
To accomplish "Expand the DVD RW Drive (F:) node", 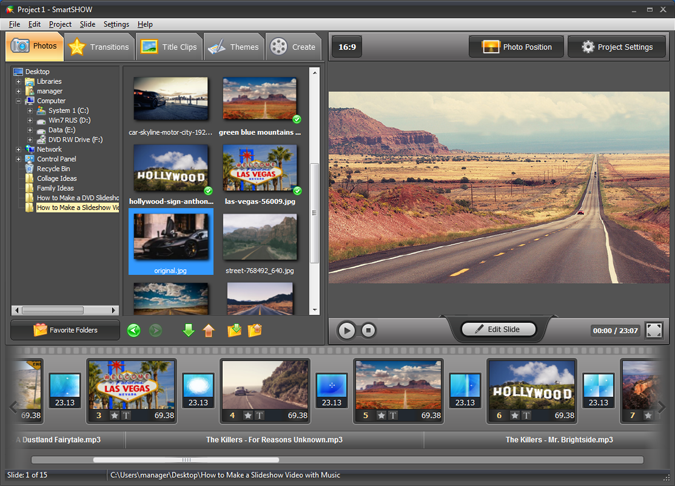I will [x=30, y=139].
